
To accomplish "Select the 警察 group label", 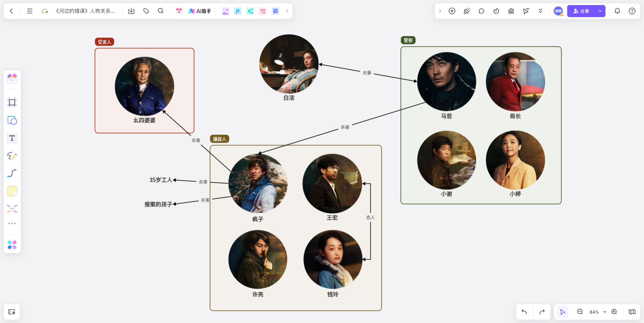I will point(408,40).
